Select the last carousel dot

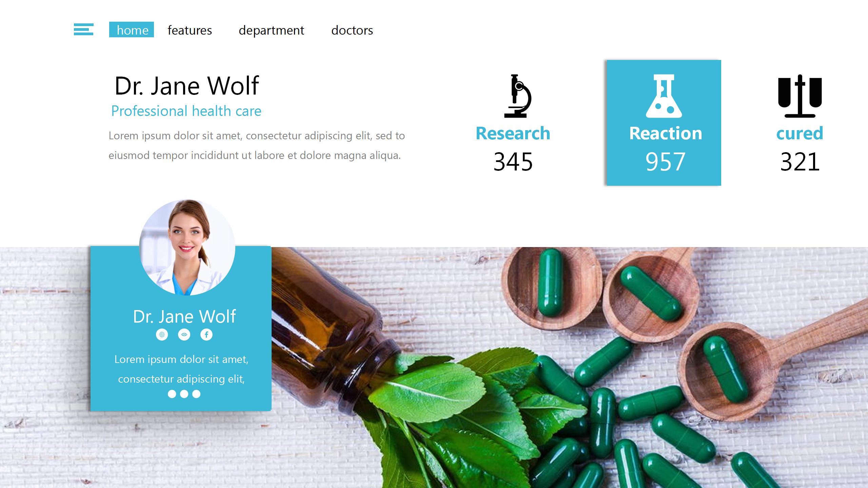click(196, 394)
